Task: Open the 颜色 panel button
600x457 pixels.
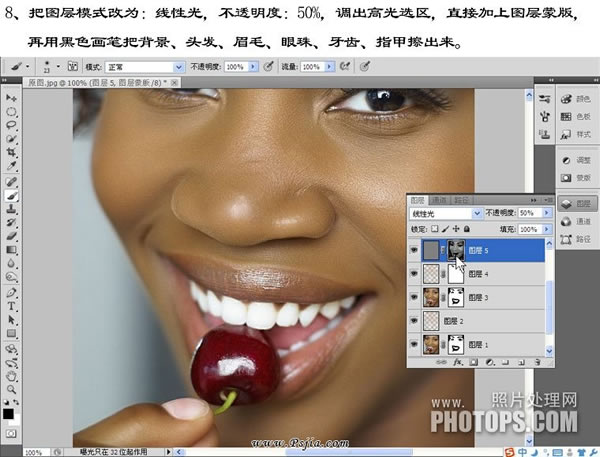Action: [x=576, y=99]
